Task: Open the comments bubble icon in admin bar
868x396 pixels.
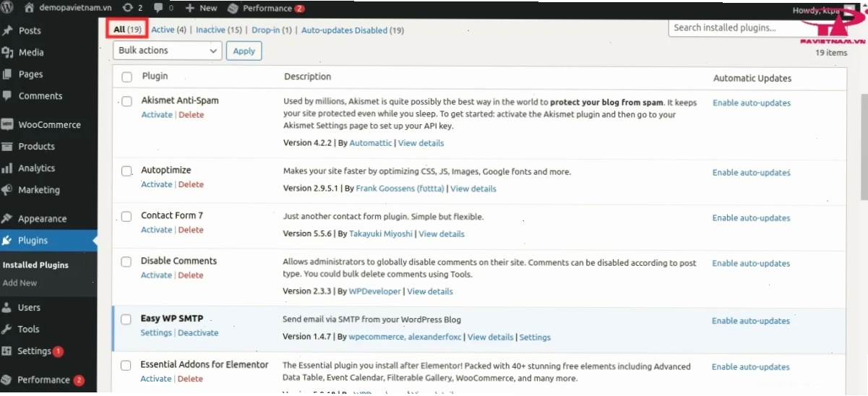Action: [158, 8]
